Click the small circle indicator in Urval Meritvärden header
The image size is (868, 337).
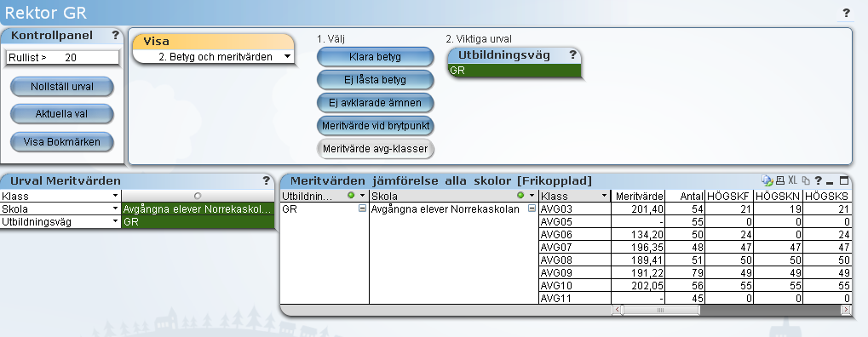(x=198, y=196)
